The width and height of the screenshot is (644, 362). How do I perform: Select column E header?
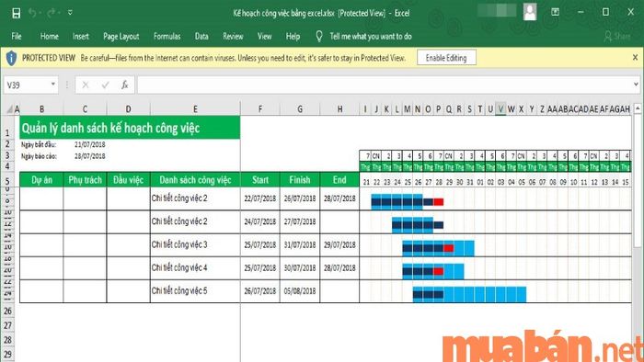click(195, 109)
